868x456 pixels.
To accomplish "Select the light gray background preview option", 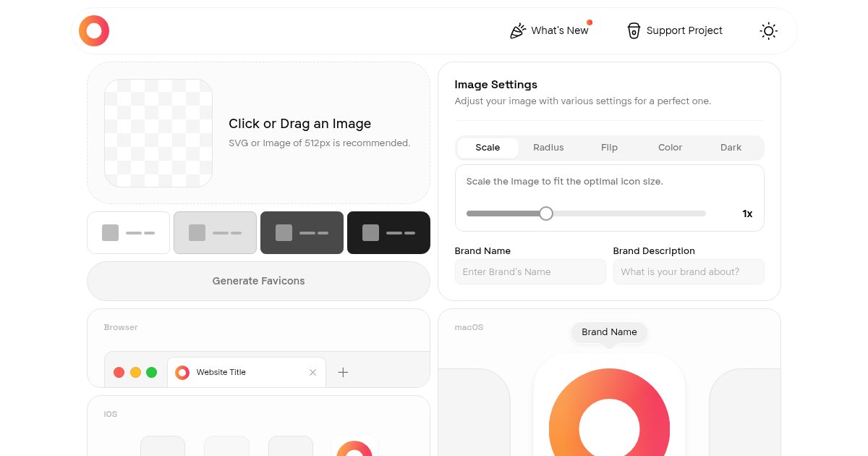I will pyautogui.click(x=215, y=232).
